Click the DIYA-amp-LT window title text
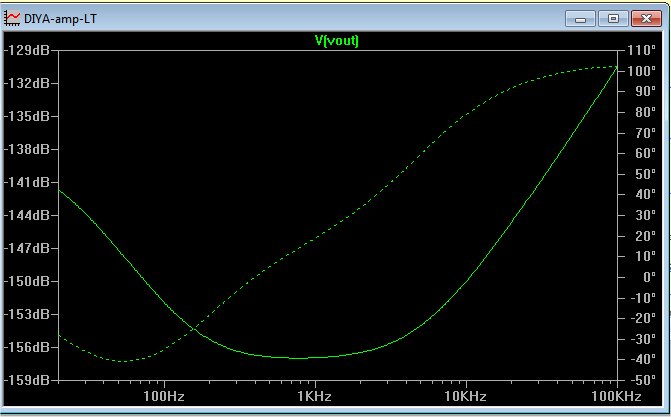Image resolution: width=671 pixels, height=417 pixels. 60,19
